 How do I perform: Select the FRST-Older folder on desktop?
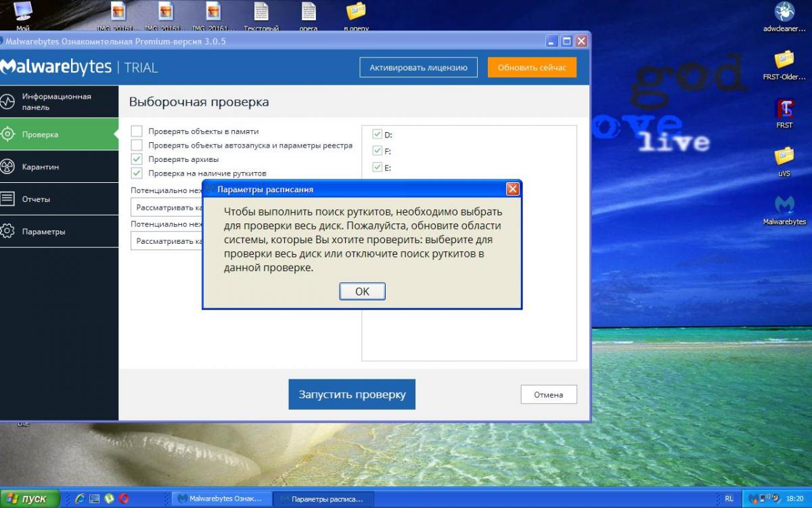pos(784,64)
